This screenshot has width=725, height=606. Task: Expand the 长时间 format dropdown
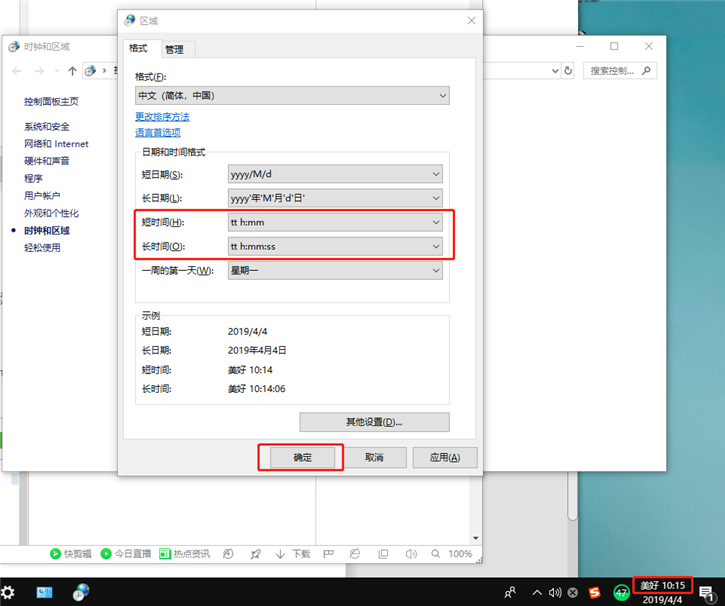coord(335,246)
